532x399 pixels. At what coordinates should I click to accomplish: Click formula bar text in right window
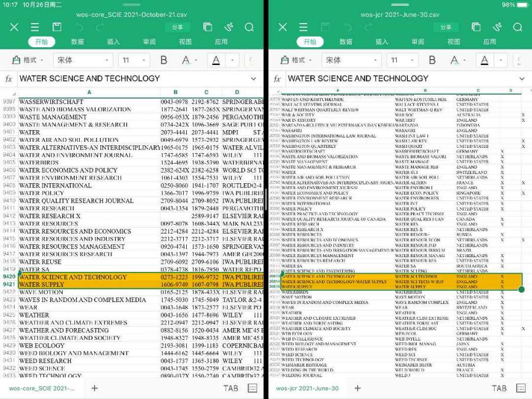[x=358, y=79]
